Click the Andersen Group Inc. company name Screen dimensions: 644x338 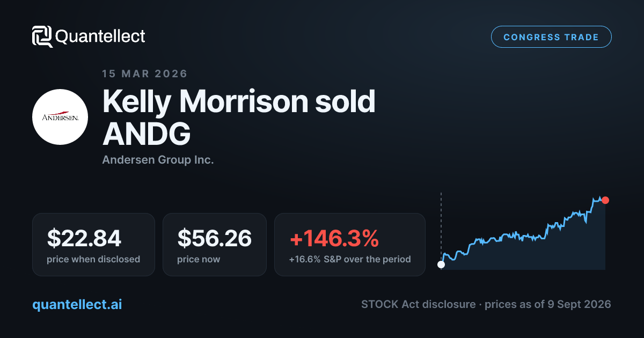158,160
